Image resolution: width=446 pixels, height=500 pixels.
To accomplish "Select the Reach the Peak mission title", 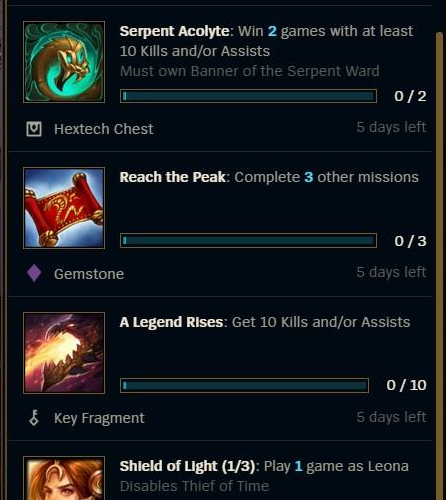I will (x=173, y=177).
